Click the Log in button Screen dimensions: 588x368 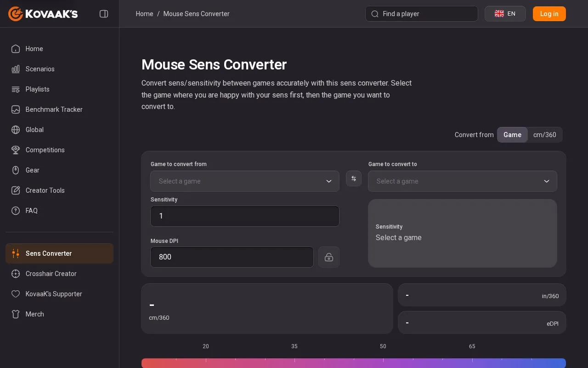tap(549, 14)
